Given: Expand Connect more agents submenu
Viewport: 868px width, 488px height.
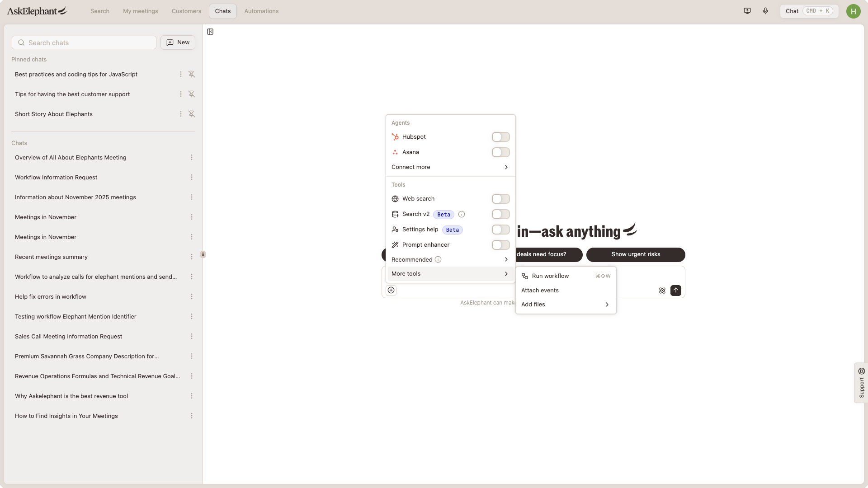Looking at the screenshot, I should point(450,167).
